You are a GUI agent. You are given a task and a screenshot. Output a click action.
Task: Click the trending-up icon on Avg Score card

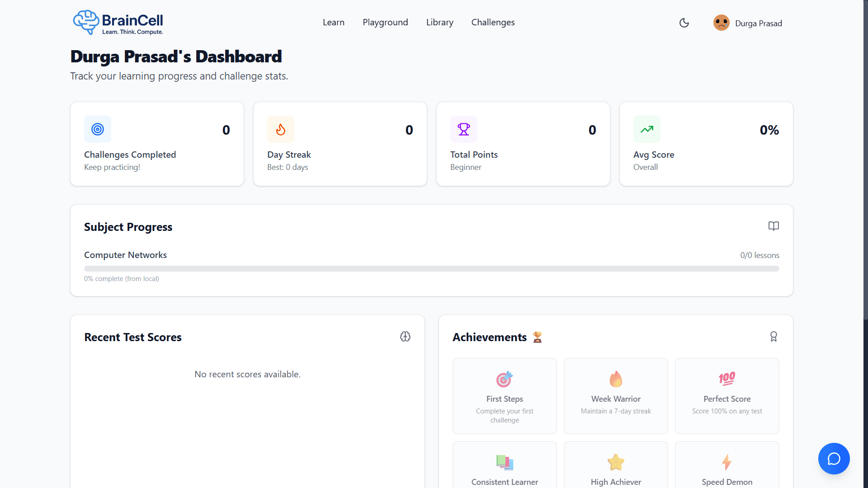click(x=647, y=129)
